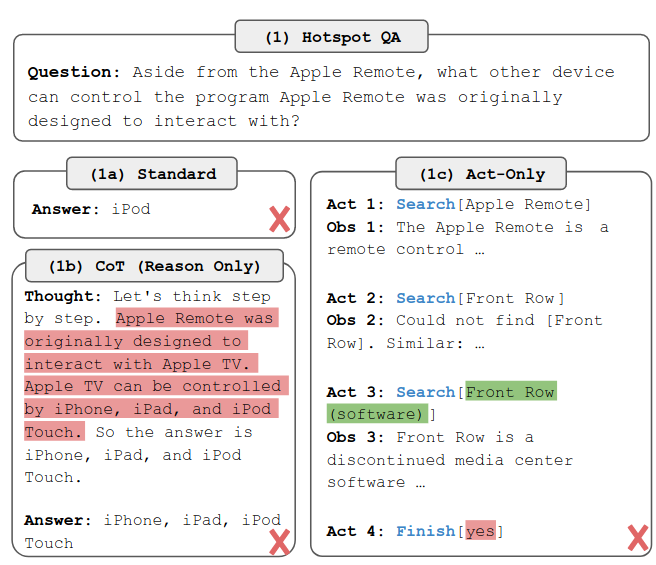The image size is (656, 565).
Task: Click the blue 'Search' in Act 1
Action: pos(425,204)
